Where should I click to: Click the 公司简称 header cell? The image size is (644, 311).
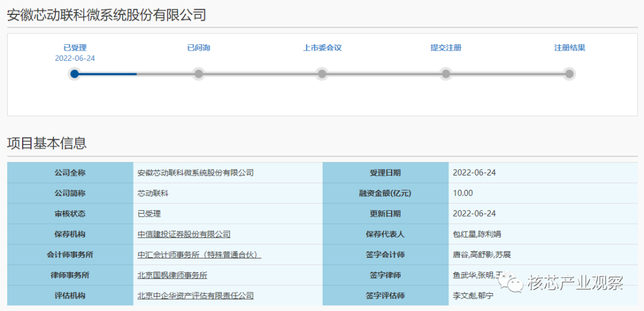pos(70,193)
